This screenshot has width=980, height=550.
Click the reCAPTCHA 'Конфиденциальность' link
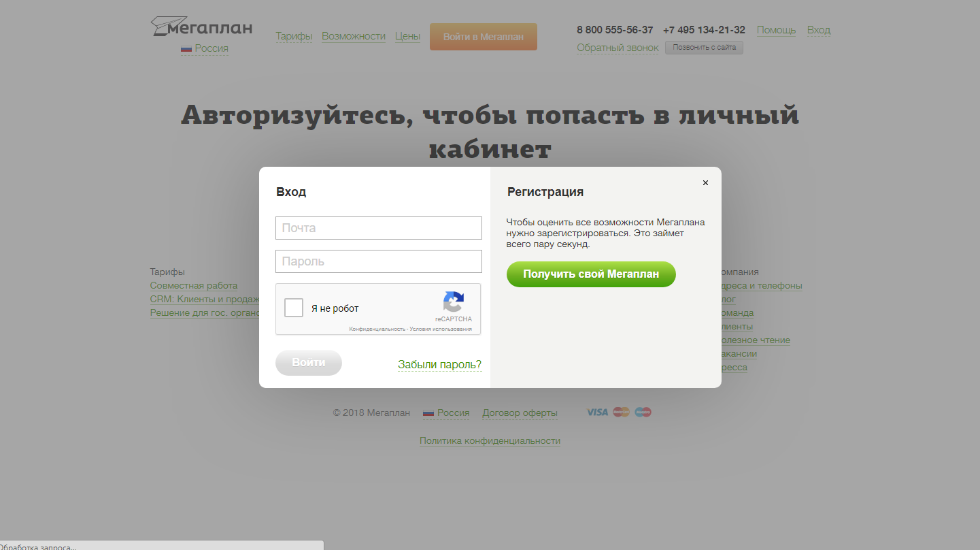coord(377,329)
